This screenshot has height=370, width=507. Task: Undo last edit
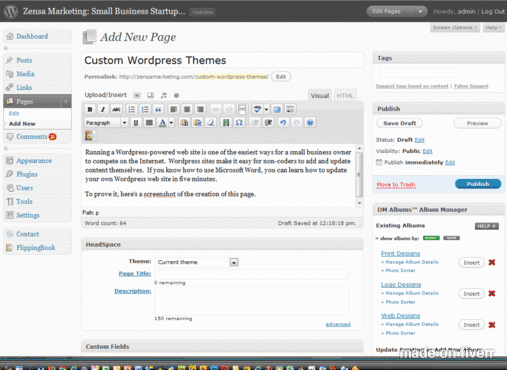[x=283, y=123]
